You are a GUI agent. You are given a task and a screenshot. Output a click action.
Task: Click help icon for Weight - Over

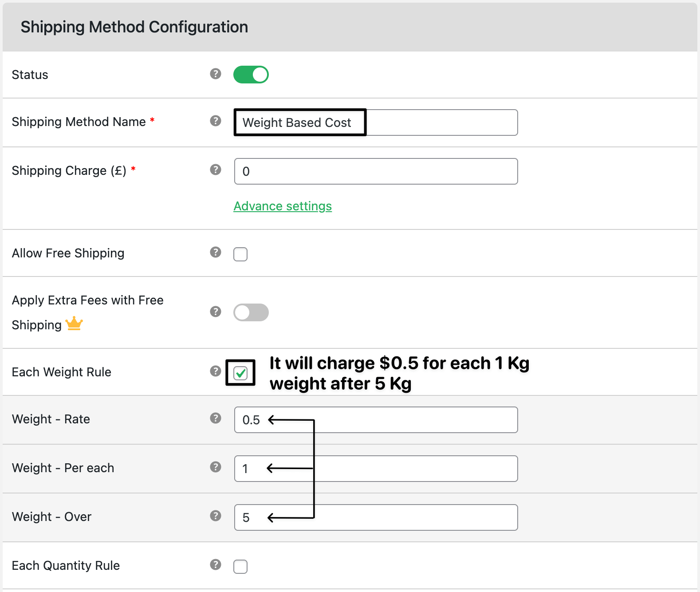[x=216, y=516]
